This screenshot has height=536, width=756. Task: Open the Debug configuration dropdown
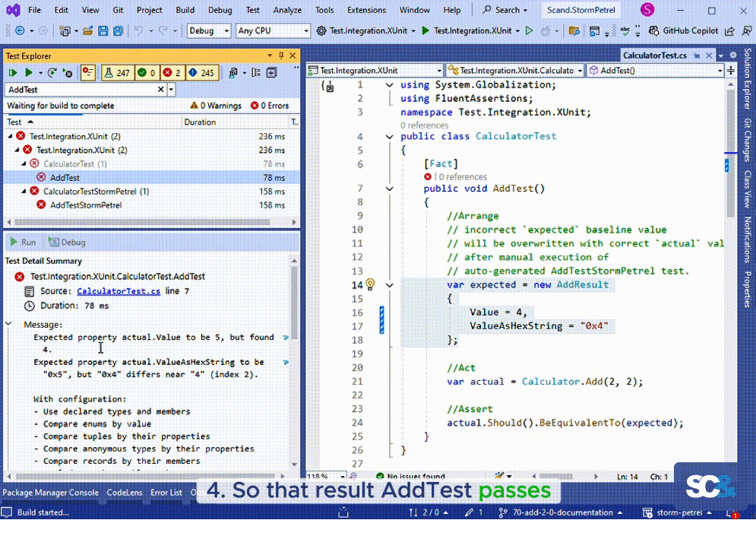[x=209, y=31]
